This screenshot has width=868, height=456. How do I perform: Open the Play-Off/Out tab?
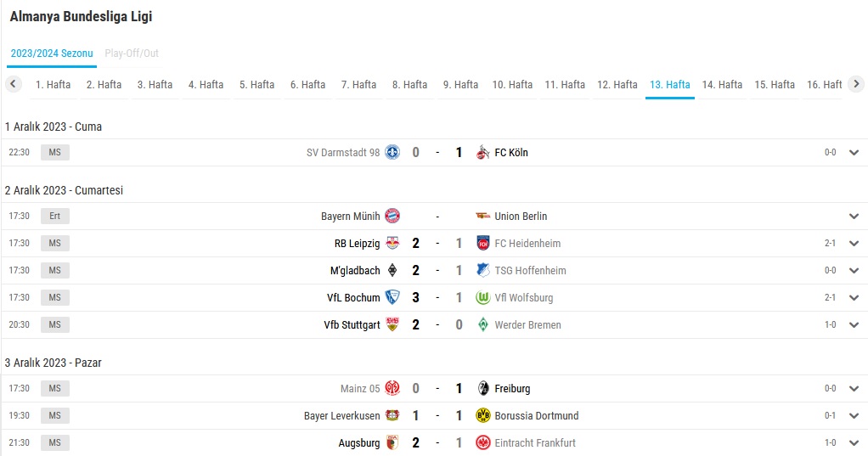[x=131, y=53]
